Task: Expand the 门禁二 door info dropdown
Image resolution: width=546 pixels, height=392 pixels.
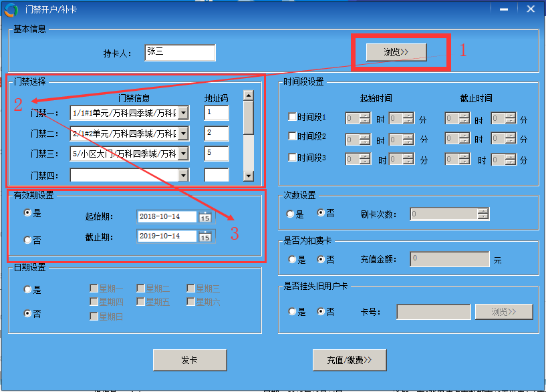Action: tap(183, 134)
